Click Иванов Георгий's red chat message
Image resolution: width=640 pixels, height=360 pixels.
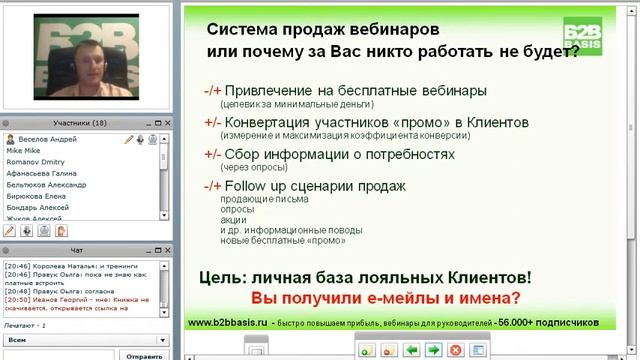pyautogui.click(x=77, y=304)
